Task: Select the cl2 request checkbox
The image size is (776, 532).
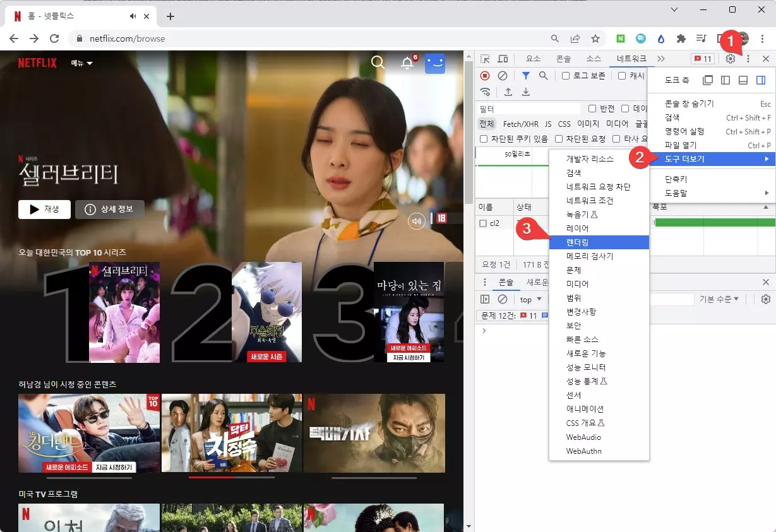Action: click(483, 223)
